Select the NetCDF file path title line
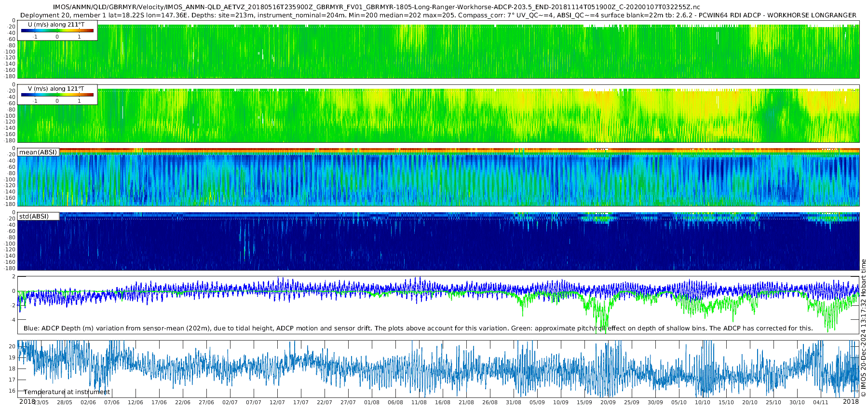The height and width of the screenshot is (410, 868). pyautogui.click(x=377, y=7)
